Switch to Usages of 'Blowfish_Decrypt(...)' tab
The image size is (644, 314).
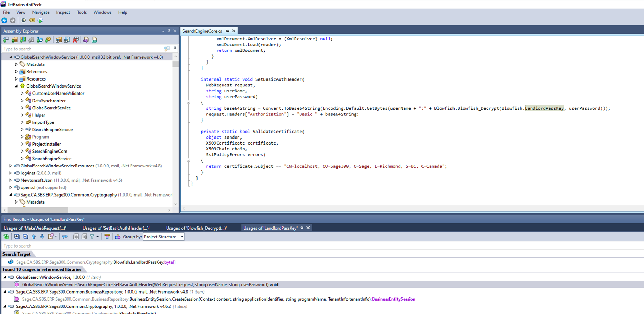[196, 228]
